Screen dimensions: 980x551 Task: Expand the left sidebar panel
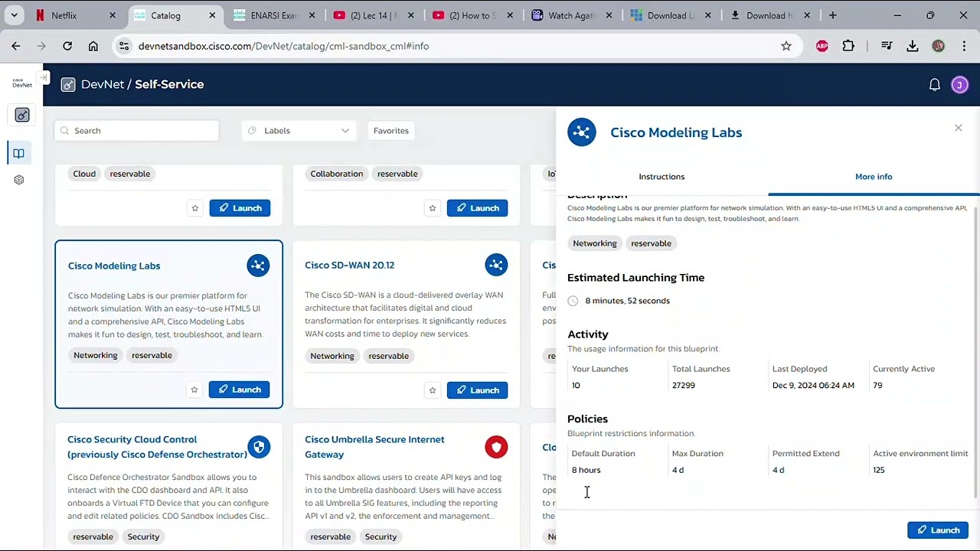click(44, 77)
